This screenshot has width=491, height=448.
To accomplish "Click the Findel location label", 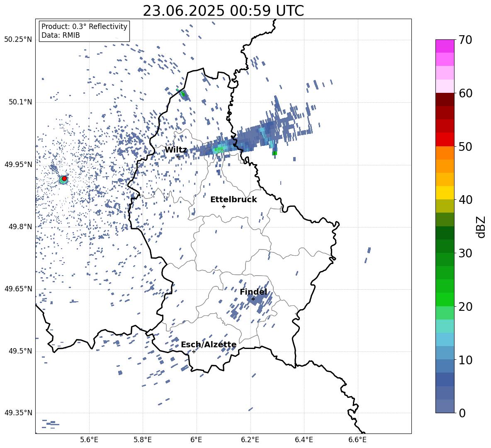I will tap(254, 292).
